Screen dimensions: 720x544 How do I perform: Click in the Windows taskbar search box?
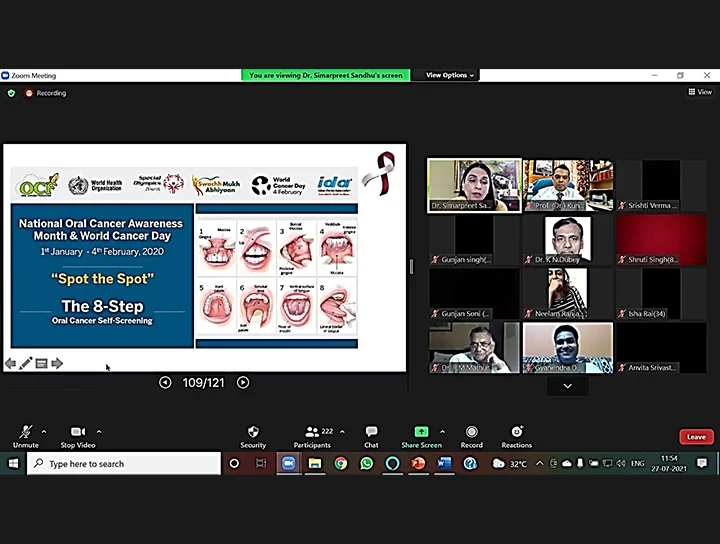[x=124, y=464]
